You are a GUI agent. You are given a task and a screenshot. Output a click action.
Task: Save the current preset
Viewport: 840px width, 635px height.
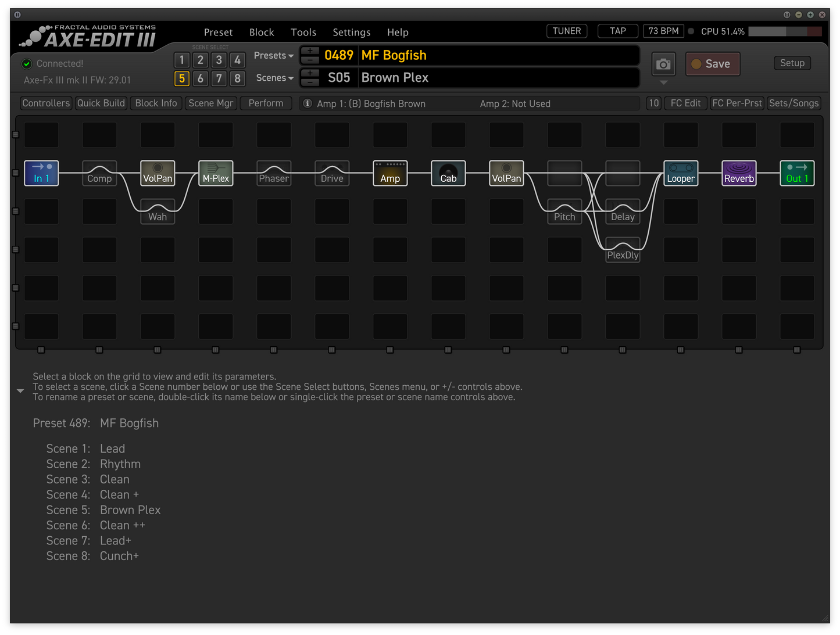click(x=712, y=64)
